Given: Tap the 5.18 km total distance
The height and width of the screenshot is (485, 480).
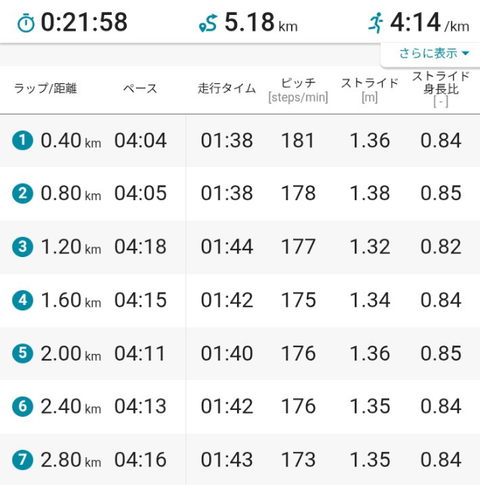Looking at the screenshot, I should tap(261, 23).
